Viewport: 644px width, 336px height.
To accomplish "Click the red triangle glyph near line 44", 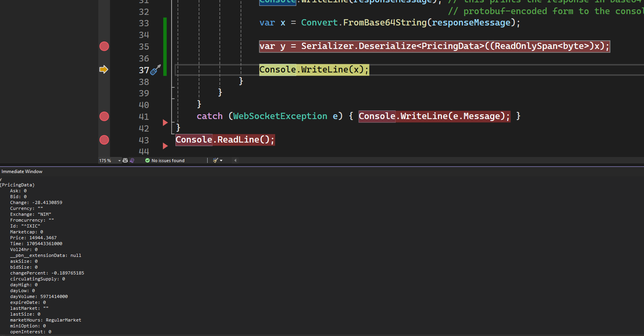I will (165, 146).
